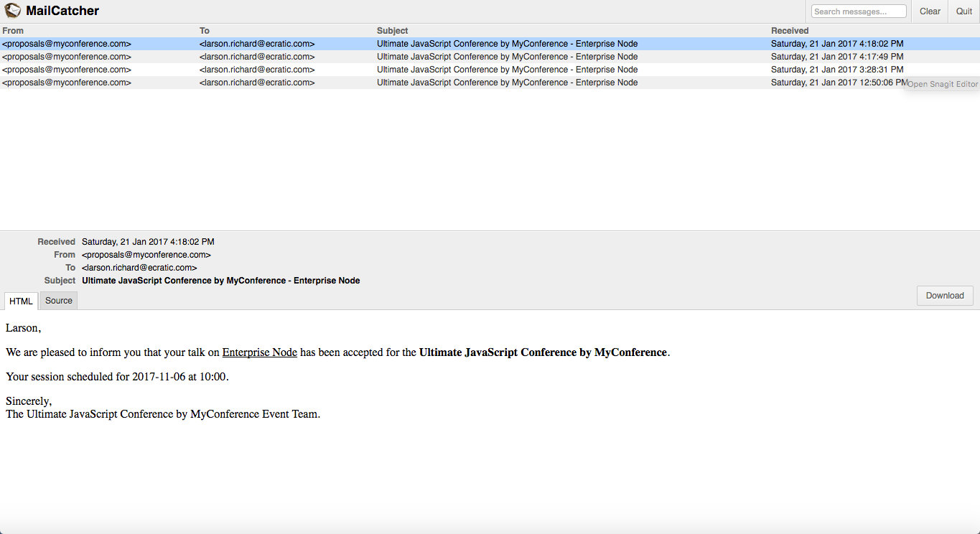Click the recipient address in the 4:18:02 PM row
980x534 pixels.
click(x=257, y=44)
